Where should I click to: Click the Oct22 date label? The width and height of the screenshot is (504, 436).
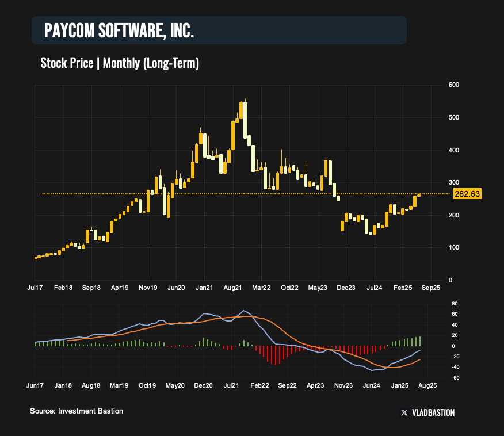point(289,288)
